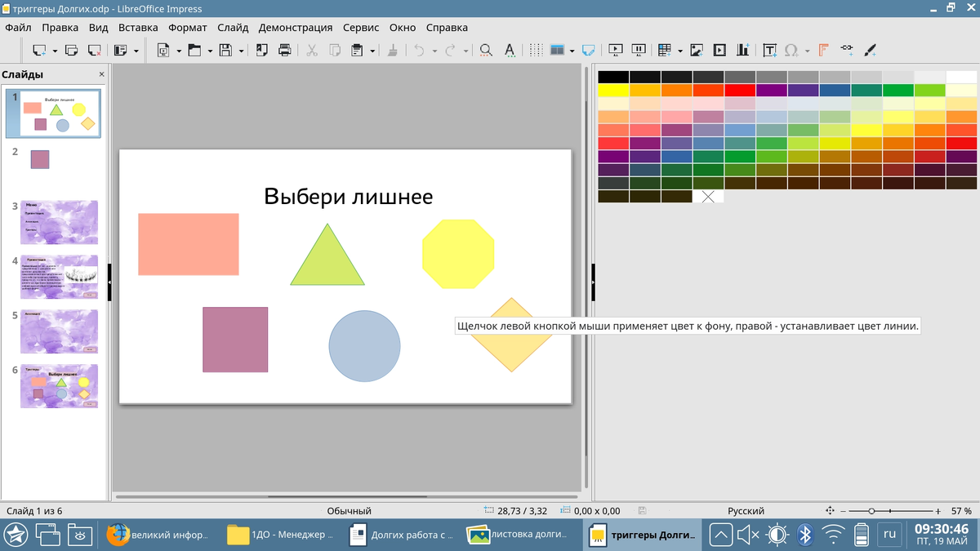This screenshot has width=980, height=551.
Task: Click the Insert Image icon
Action: pos(697,50)
